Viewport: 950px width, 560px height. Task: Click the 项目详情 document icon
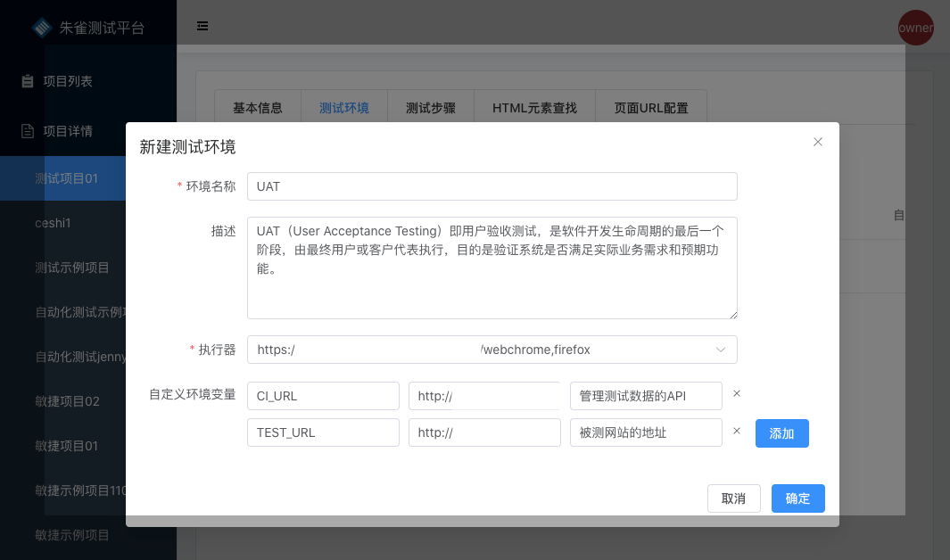[28, 131]
